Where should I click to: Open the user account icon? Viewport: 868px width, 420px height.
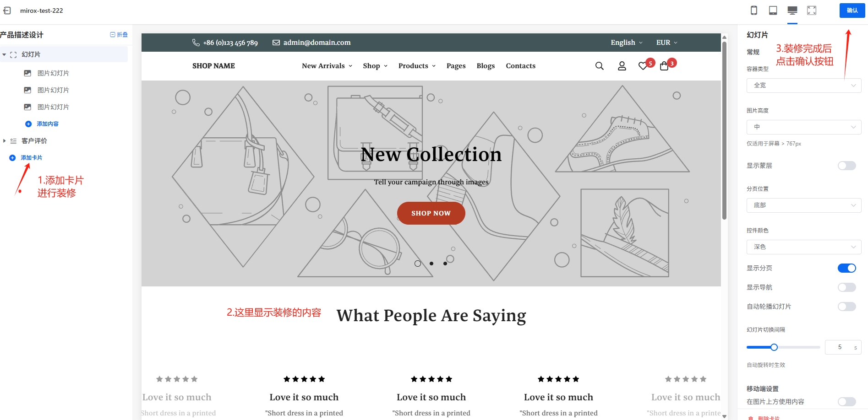click(622, 66)
